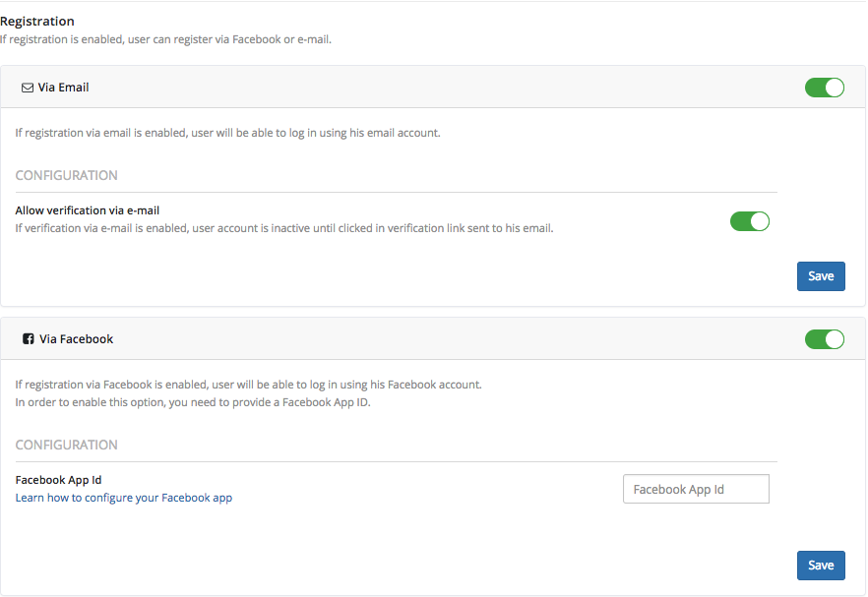Save the Via Facebook settings

(821, 566)
